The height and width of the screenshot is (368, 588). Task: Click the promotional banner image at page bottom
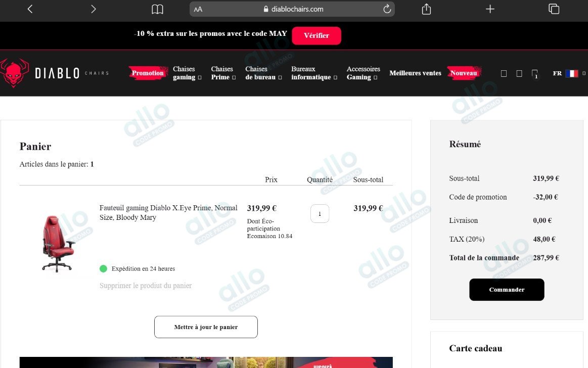(x=206, y=362)
